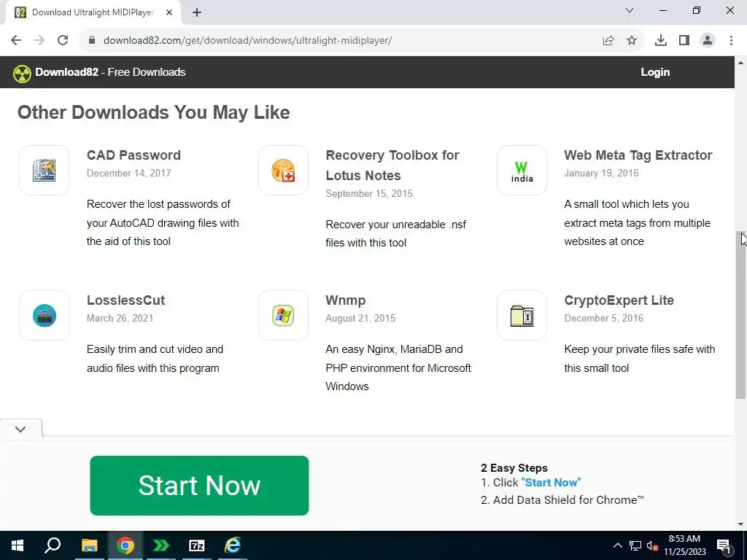The image size is (747, 560).
Task: Open the tab search chevron in title bar
Action: pyautogui.click(x=630, y=10)
